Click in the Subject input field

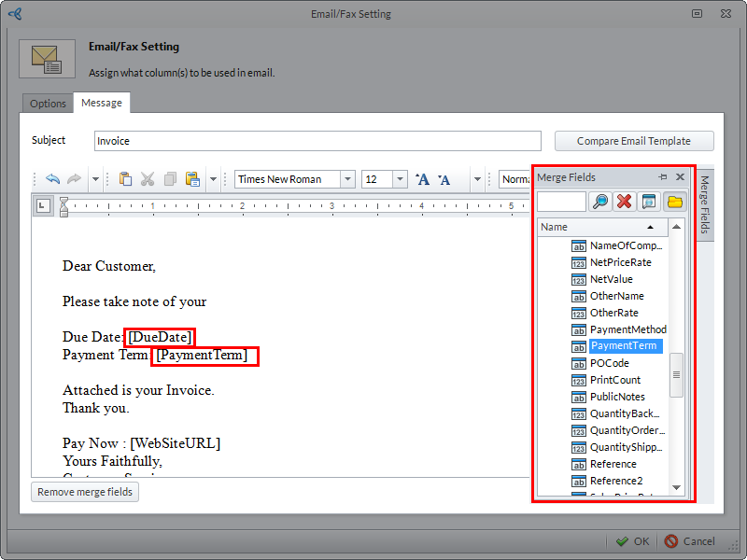coord(317,141)
